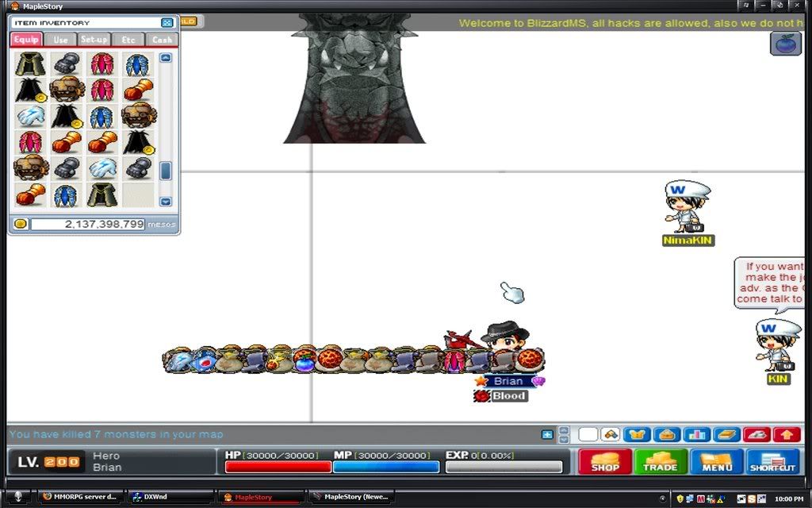This screenshot has width=812, height=508.
Task: Select the dark glove in top inventory row
Action: click(x=67, y=64)
